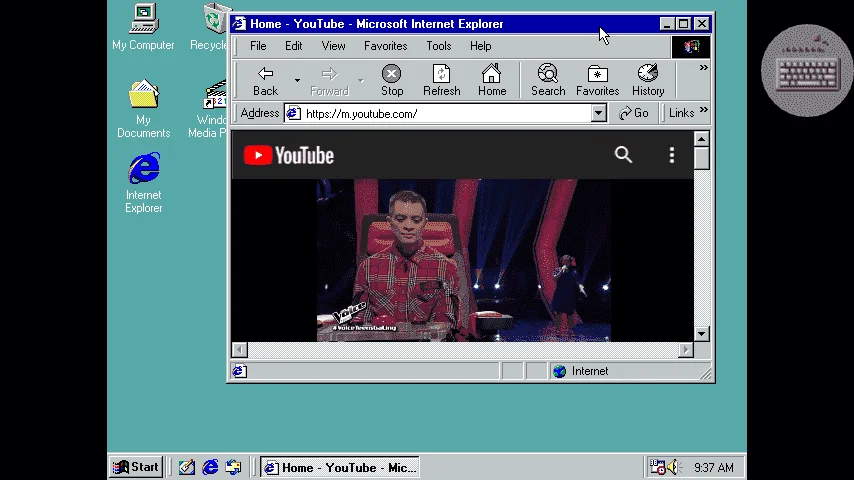Refresh the YouTube page

tap(441, 81)
